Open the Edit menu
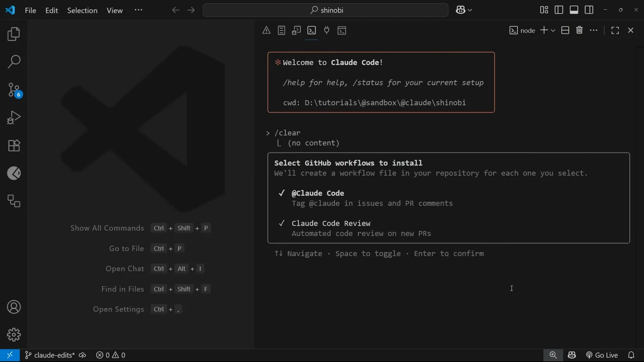 pos(52,10)
